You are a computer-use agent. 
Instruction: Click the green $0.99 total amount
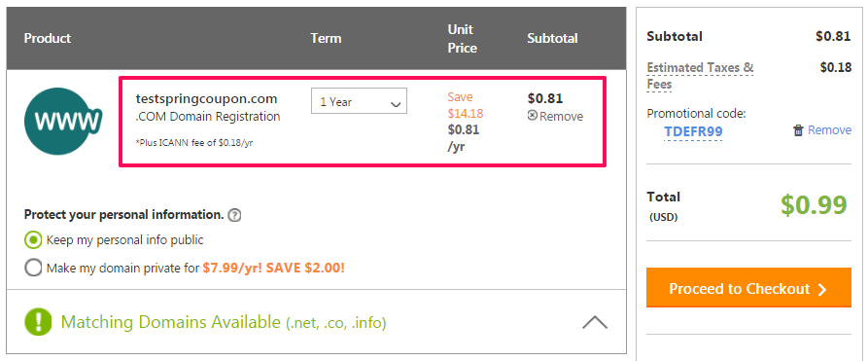coord(814,204)
